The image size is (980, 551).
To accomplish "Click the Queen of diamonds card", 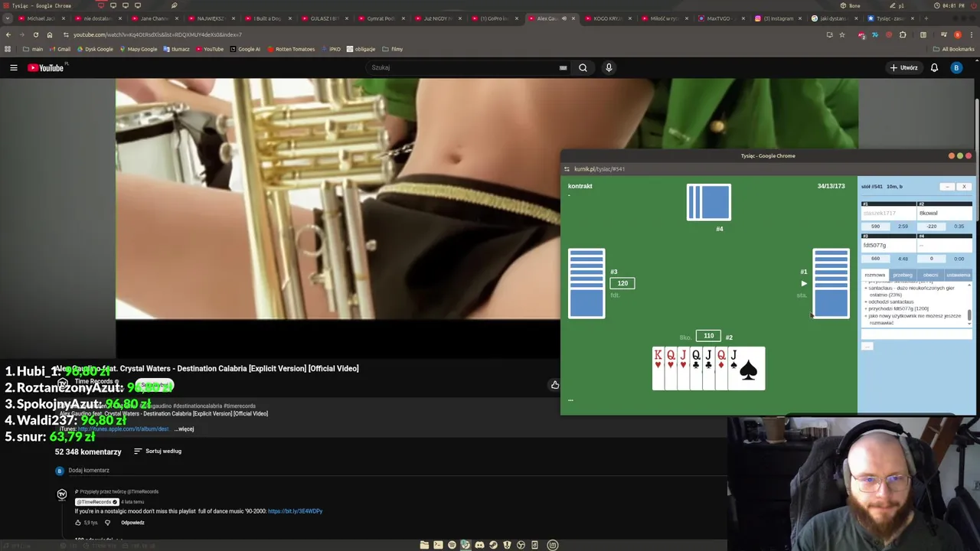I will (721, 369).
